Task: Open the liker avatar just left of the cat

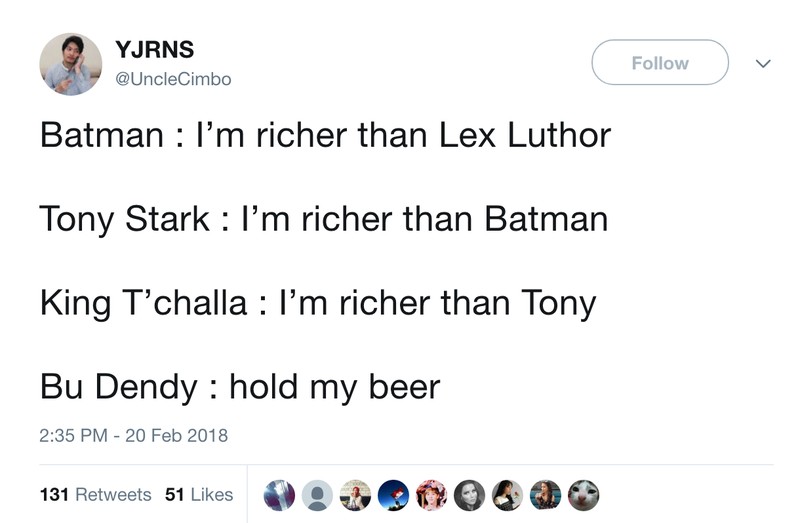Action: [x=546, y=494]
